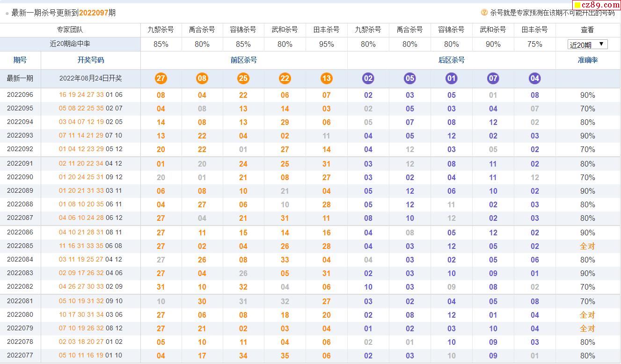Viewport: 621px width, 364px height.
Task: Open the cz89.com site logo
Action: click(x=596, y=5)
